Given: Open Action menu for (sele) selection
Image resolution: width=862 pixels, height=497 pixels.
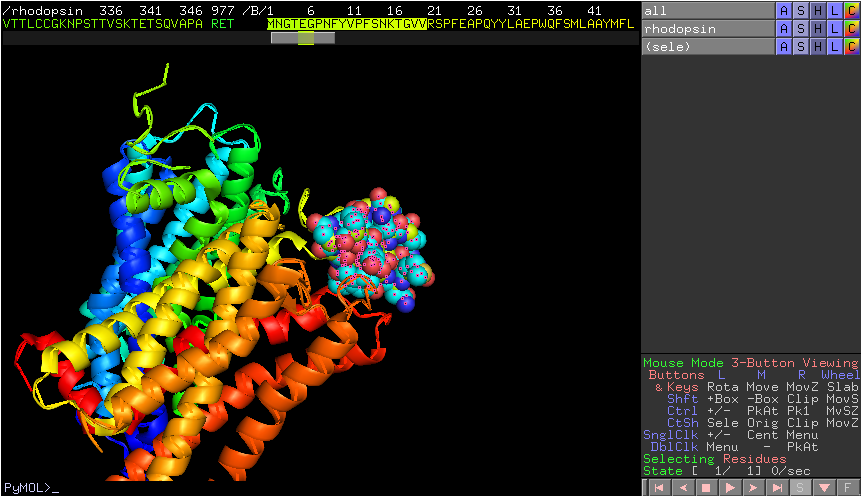Looking at the screenshot, I should tap(783, 47).
